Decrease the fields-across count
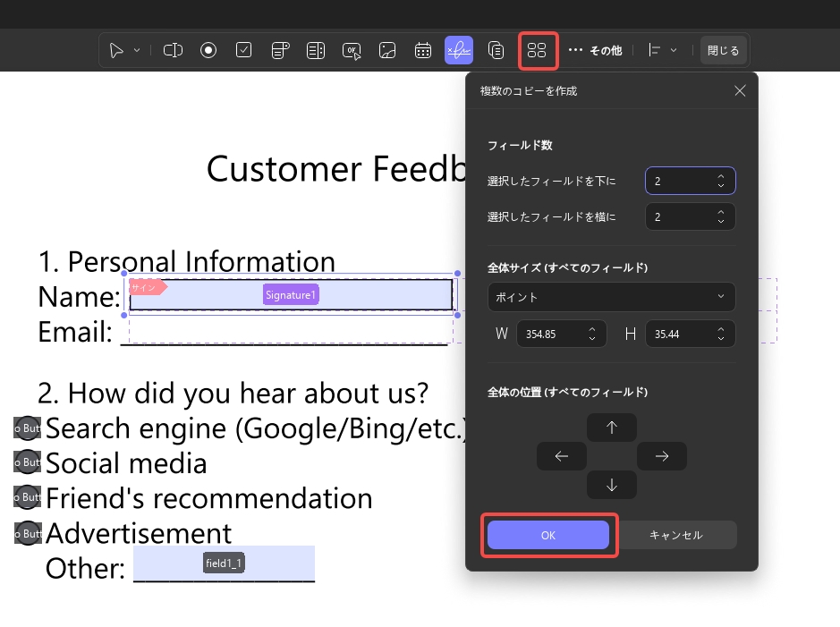 (721, 222)
